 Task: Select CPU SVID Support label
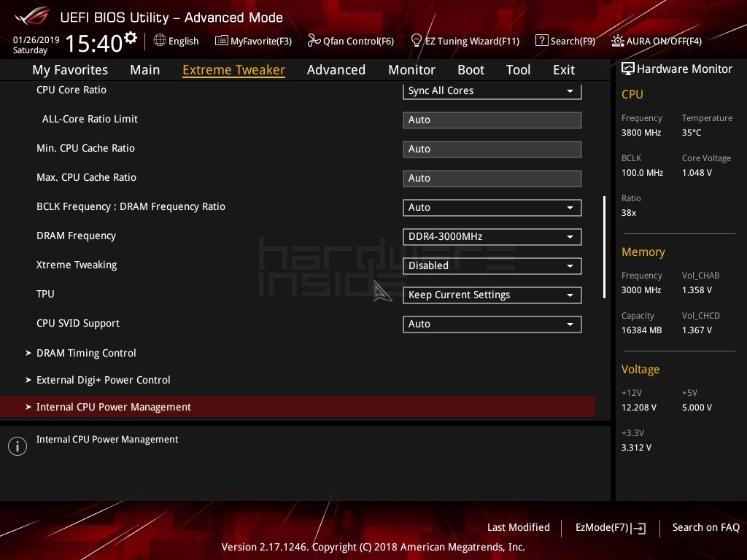coord(78,323)
